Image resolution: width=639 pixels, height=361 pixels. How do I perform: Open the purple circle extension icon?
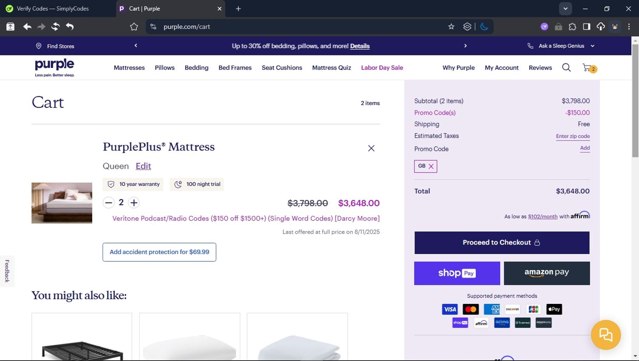click(x=544, y=26)
